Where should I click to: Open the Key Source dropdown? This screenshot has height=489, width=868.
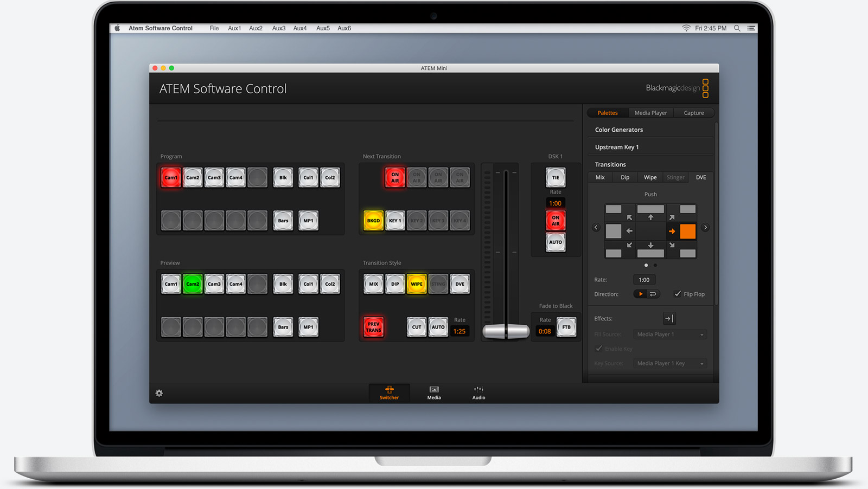(x=670, y=363)
